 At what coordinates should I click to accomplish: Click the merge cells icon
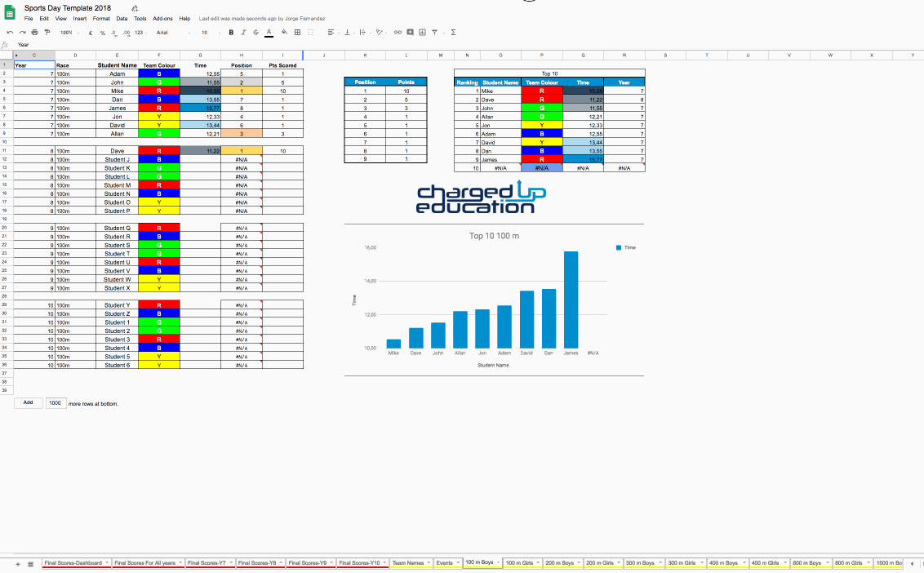point(310,33)
